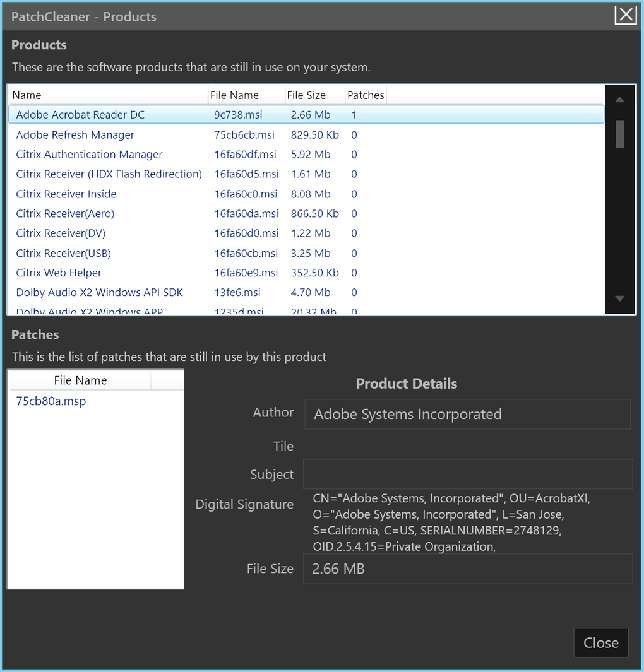Select the Citrix Web Helper entry
Viewport: 644px width, 672px height.
pos(306,273)
